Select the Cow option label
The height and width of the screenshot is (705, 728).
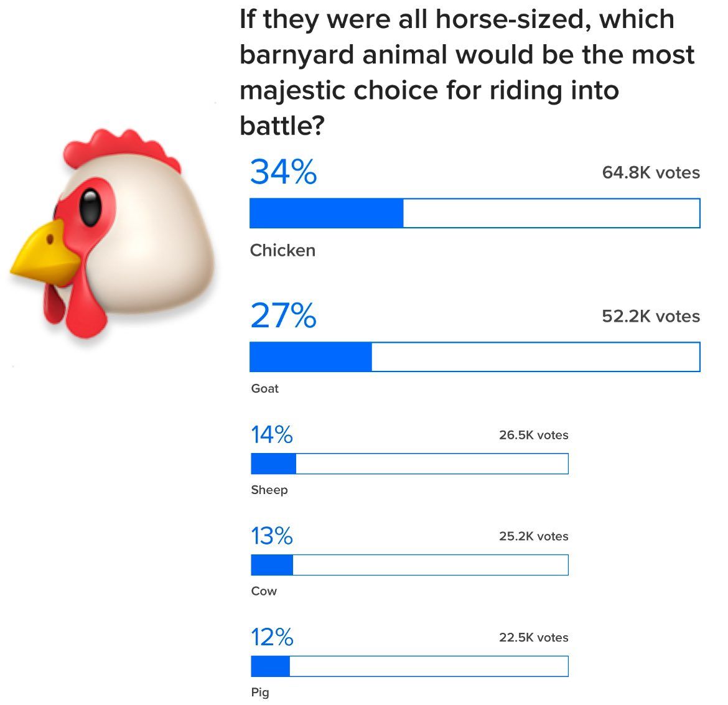pos(264,591)
